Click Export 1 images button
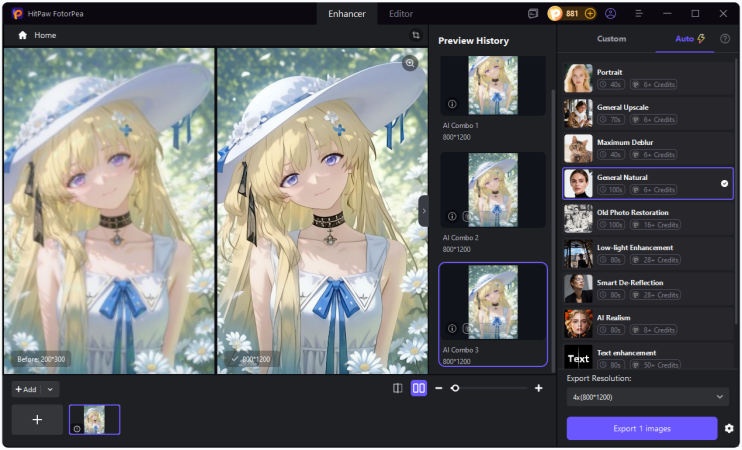 pyautogui.click(x=642, y=428)
